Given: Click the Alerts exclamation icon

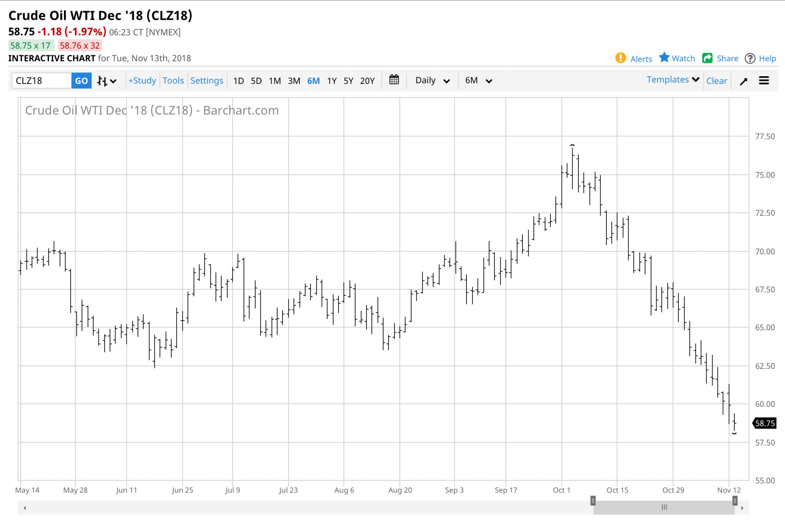Looking at the screenshot, I should (x=620, y=58).
